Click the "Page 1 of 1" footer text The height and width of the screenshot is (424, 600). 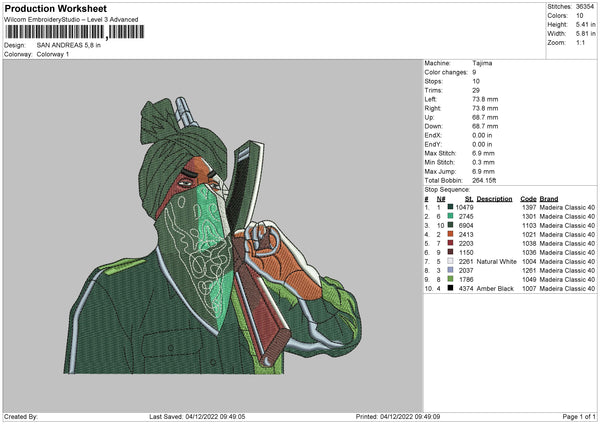[579, 416]
